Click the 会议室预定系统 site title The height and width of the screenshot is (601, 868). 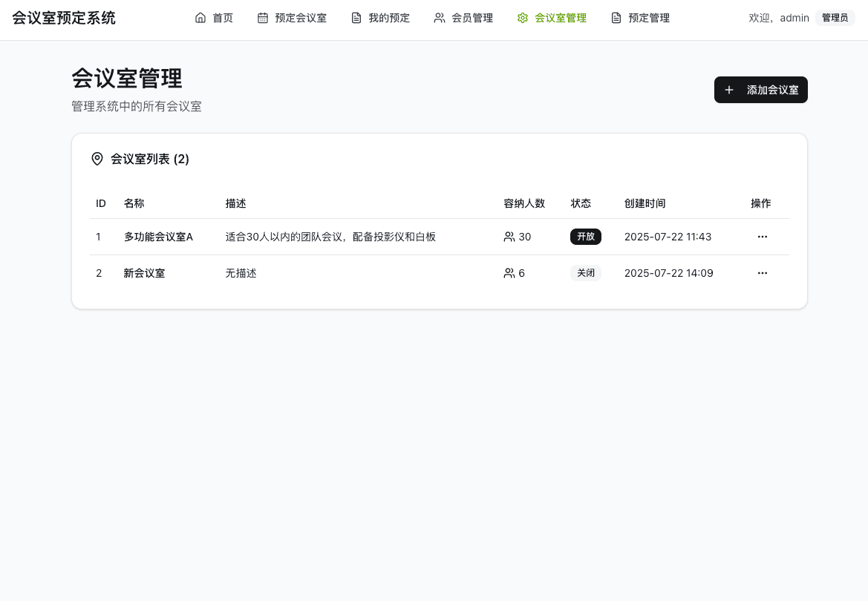tap(64, 18)
